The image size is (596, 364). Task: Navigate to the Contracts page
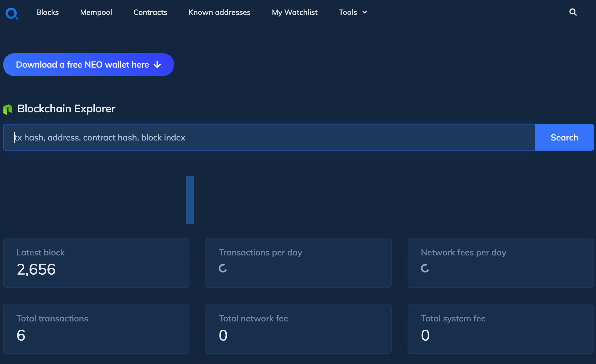coord(150,12)
